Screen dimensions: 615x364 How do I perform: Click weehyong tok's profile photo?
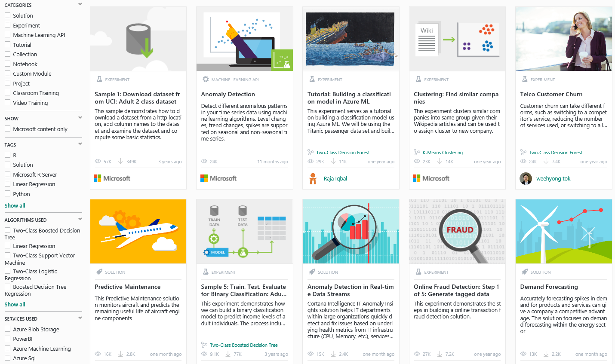[526, 178]
